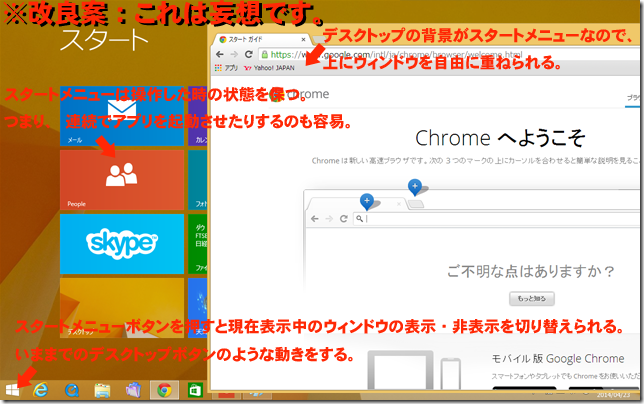Select the Chrome taskbar icon
644x404 pixels.
(x=164, y=390)
